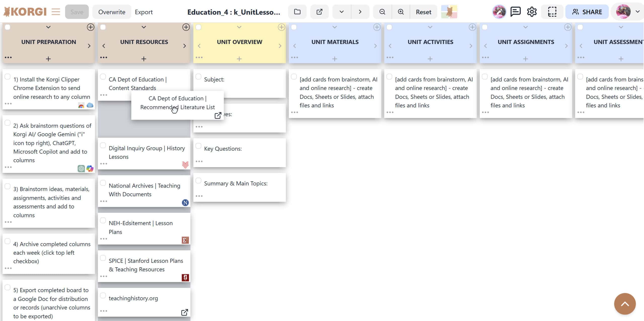
Task: Open user profile dropdown arrow
Action: pos(638,12)
